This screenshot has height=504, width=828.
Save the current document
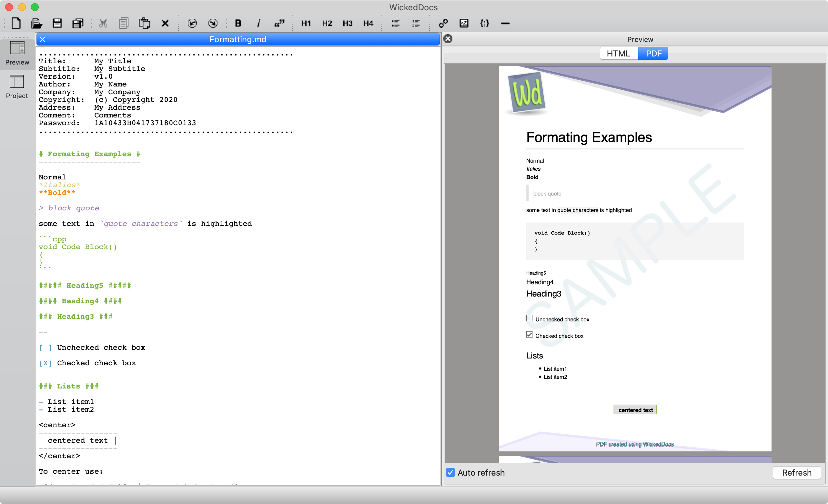(57, 23)
